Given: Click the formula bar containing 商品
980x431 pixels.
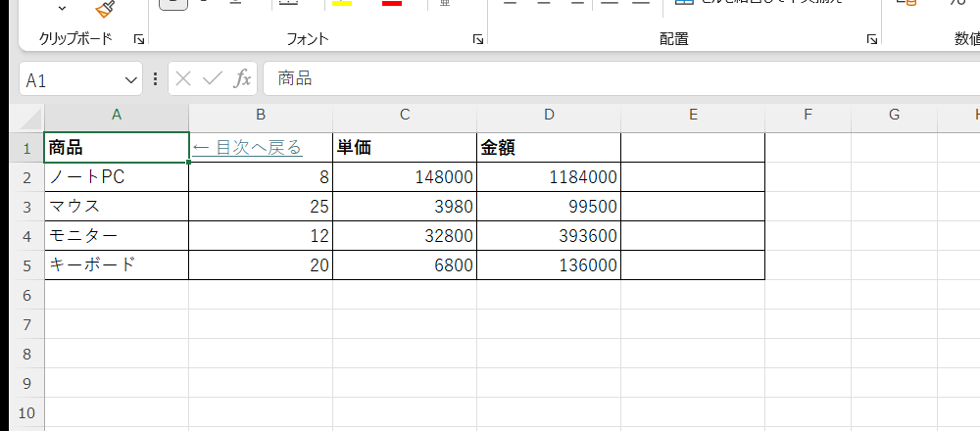Looking at the screenshot, I should (x=621, y=78).
